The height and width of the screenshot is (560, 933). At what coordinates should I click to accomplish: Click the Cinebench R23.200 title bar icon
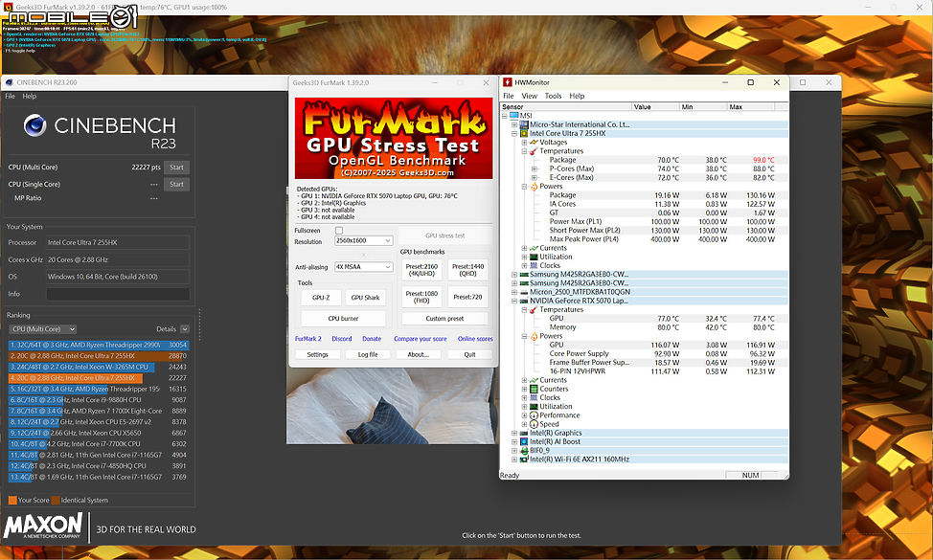click(x=9, y=82)
